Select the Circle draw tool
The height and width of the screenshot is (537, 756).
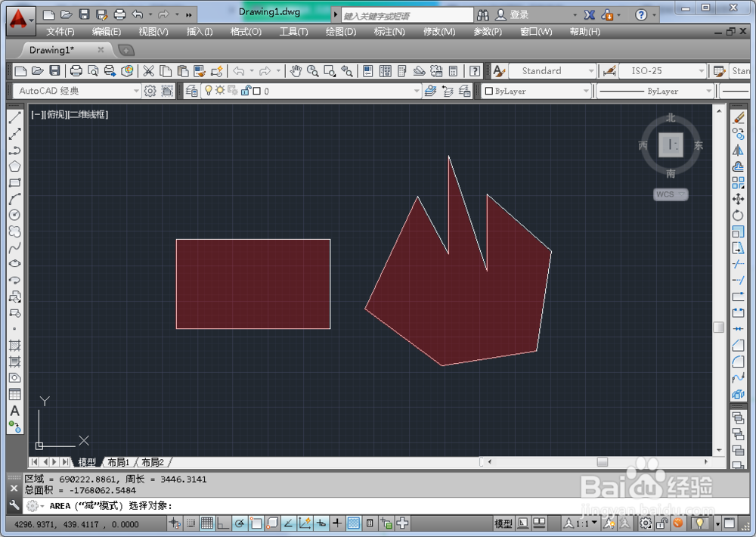(x=14, y=216)
